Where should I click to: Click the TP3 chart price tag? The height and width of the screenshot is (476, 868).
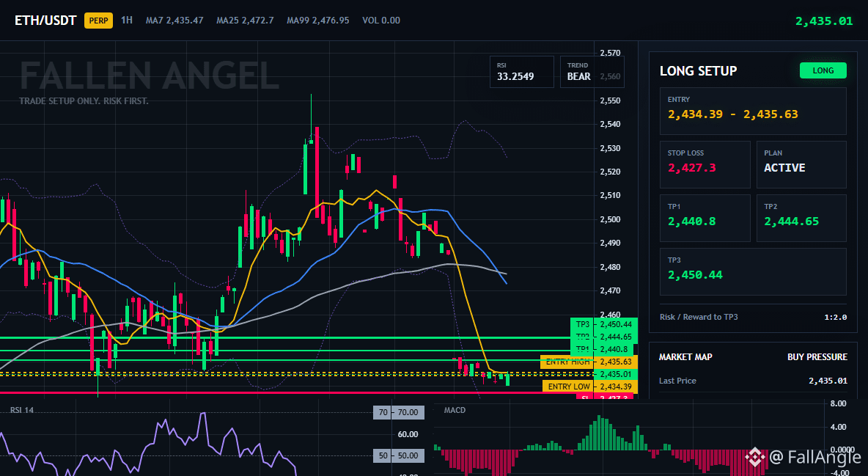(x=604, y=324)
